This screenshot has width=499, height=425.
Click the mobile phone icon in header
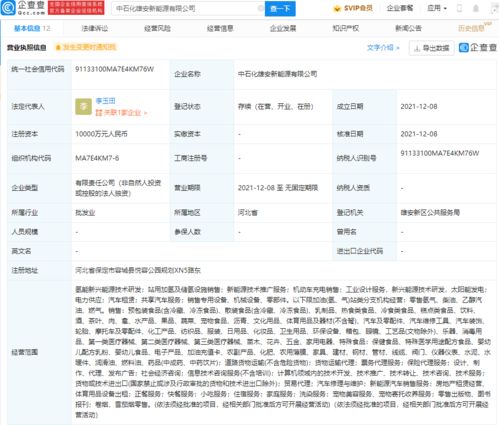coord(459,8)
